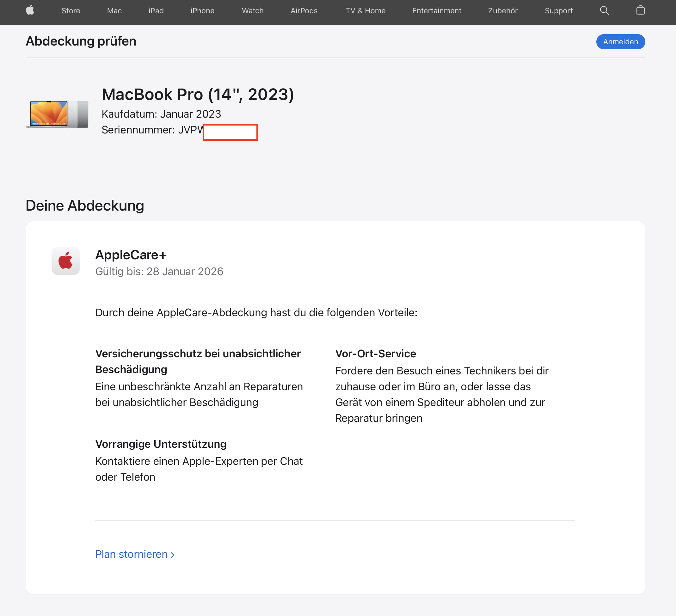Go to Support in navigation
The image size is (676, 616).
559,11
